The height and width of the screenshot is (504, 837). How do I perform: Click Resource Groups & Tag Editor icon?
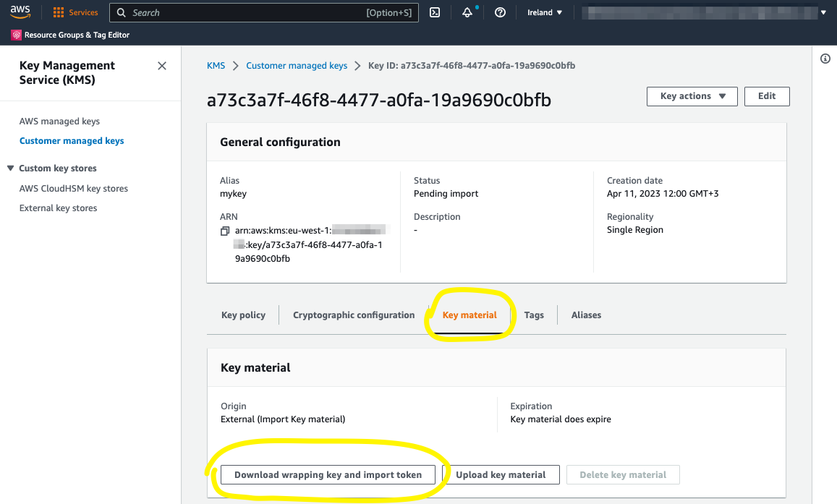[x=17, y=35]
